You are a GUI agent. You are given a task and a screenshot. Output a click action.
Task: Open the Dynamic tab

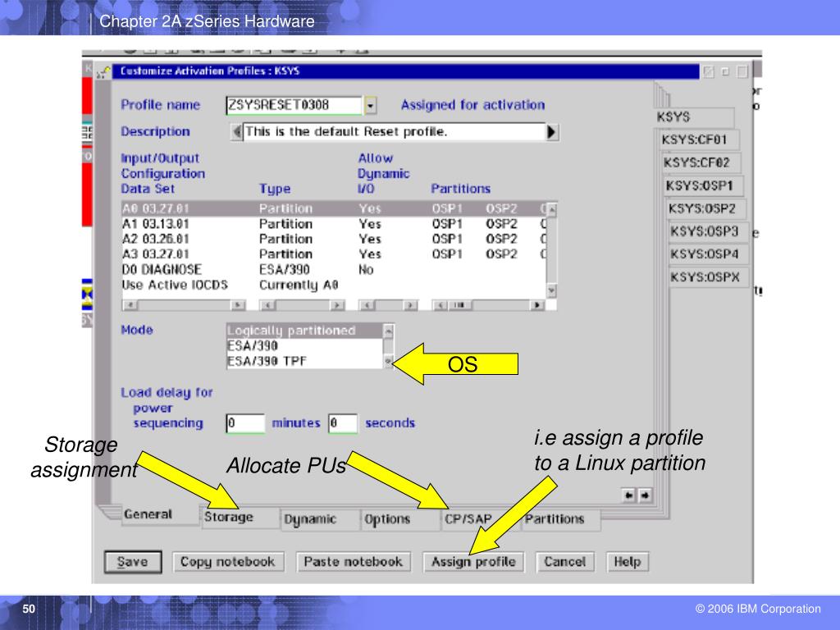tap(310, 519)
